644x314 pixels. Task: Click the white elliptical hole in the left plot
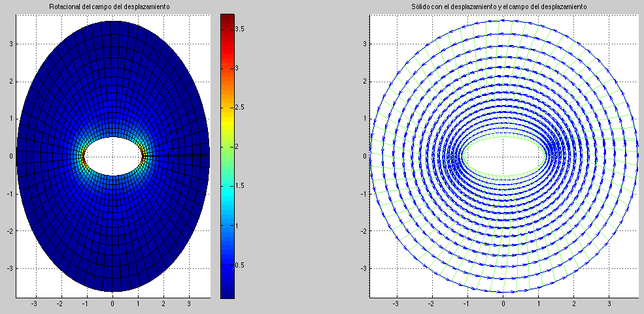tap(112, 155)
